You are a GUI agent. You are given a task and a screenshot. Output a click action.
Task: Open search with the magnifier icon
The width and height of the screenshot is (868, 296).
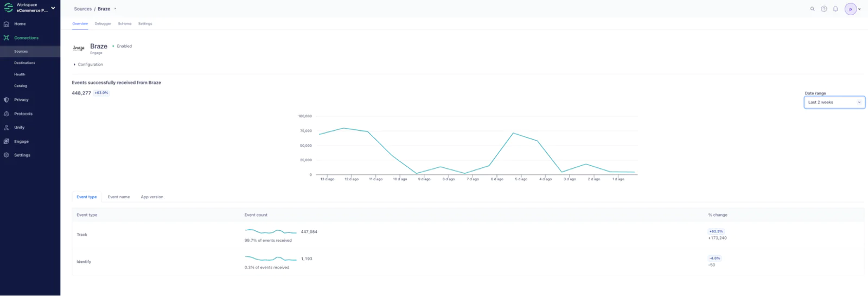click(812, 9)
